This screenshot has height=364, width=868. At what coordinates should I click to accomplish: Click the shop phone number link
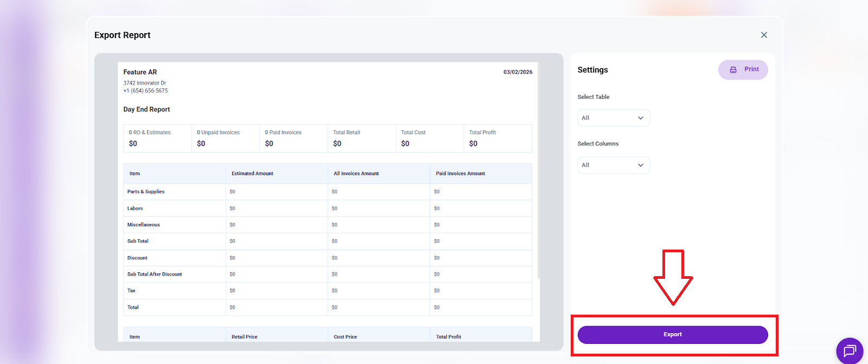pos(145,91)
